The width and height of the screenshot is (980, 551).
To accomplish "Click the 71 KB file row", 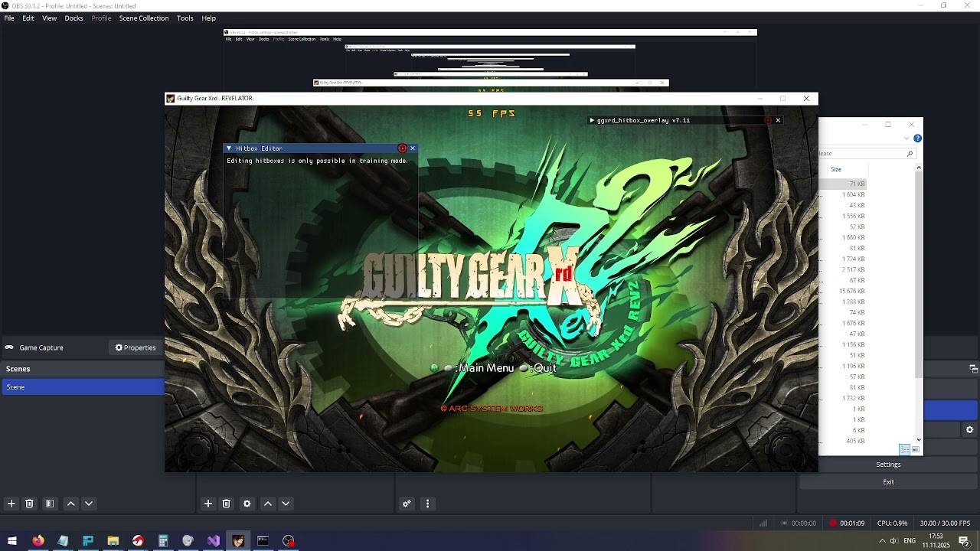I will point(843,184).
